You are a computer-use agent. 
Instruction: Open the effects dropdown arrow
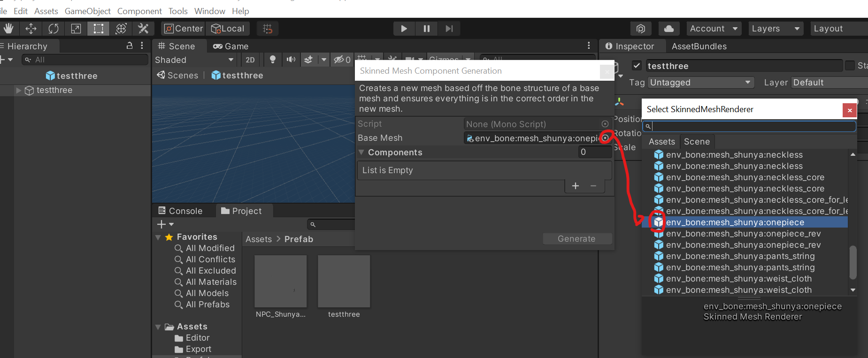[323, 60]
